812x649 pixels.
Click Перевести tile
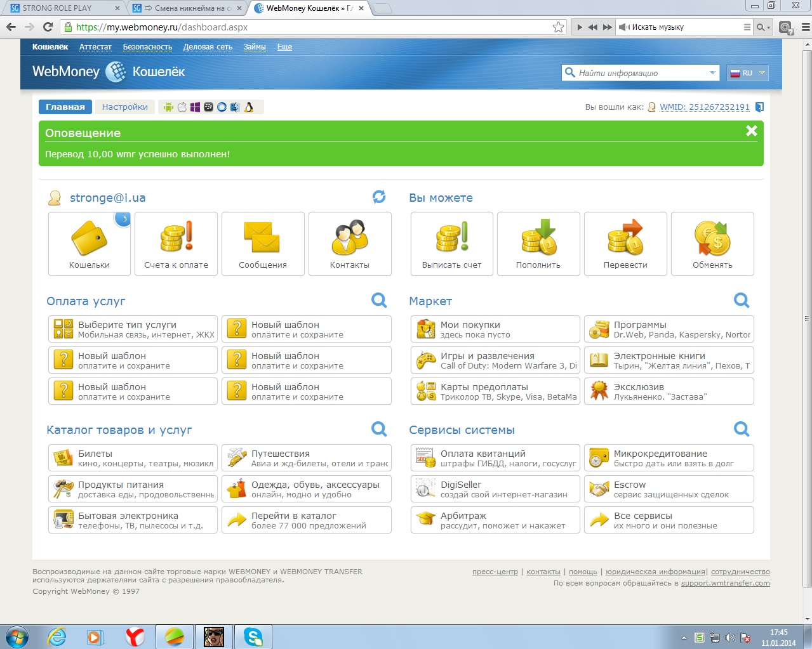pos(625,244)
